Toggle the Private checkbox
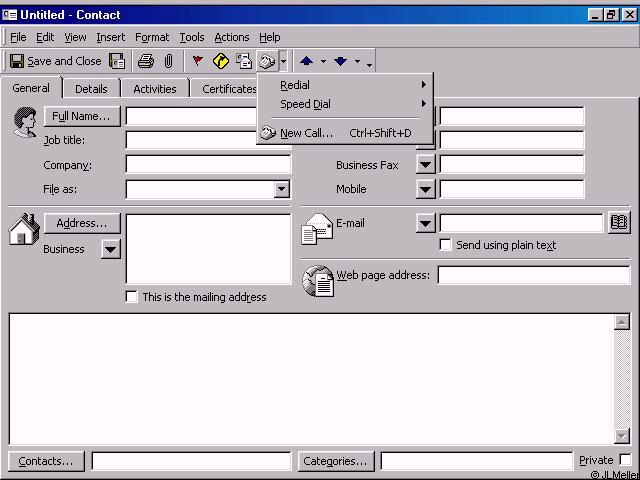The width and height of the screenshot is (640, 480). pyautogui.click(x=624, y=460)
